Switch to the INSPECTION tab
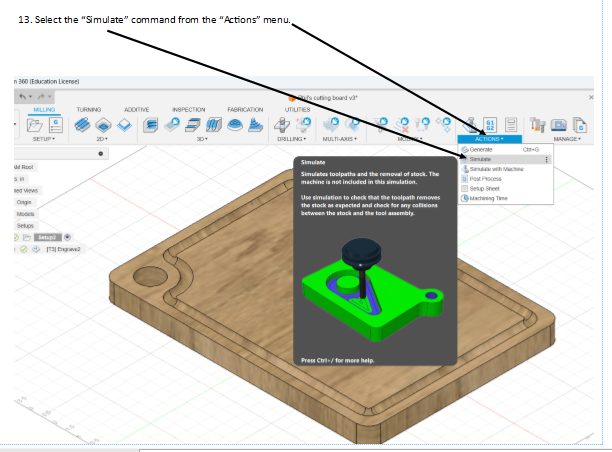612x452 pixels. 189,110
